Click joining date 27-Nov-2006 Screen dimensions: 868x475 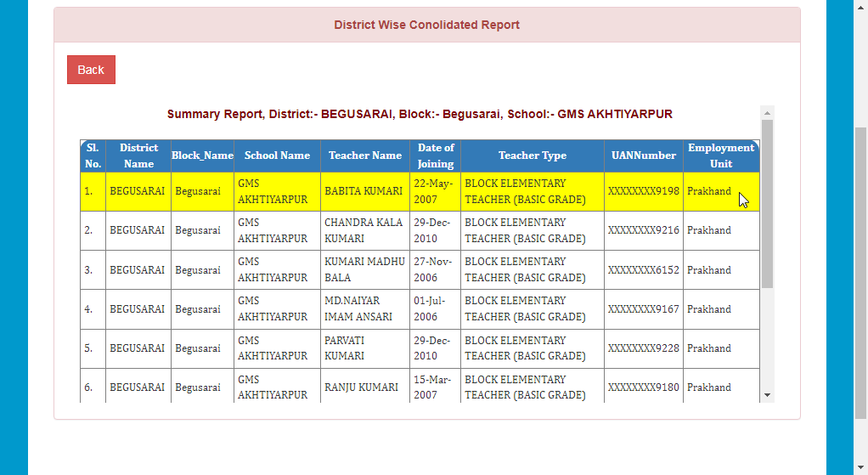click(x=433, y=269)
